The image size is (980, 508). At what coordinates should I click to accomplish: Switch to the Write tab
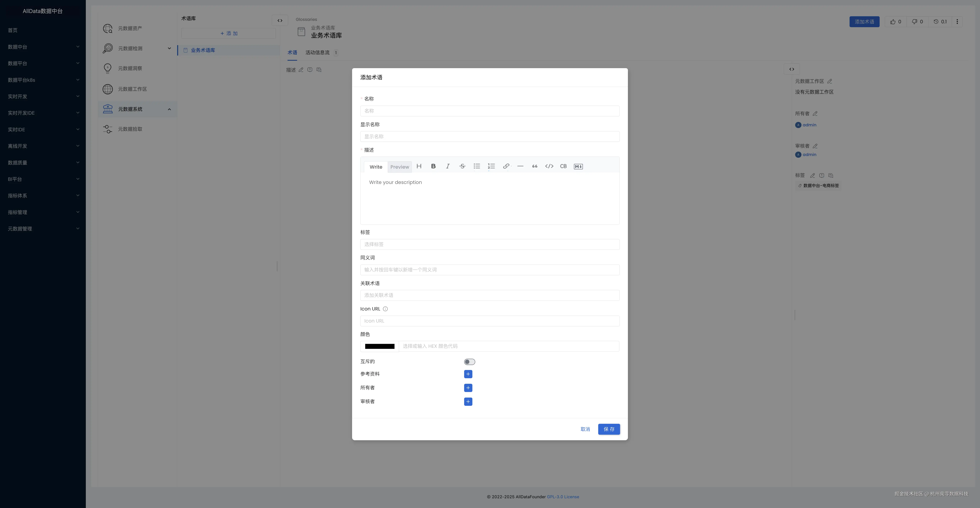375,167
